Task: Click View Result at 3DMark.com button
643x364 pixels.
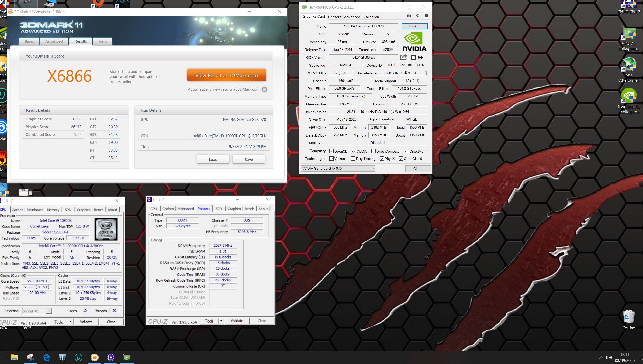Action: coord(226,75)
